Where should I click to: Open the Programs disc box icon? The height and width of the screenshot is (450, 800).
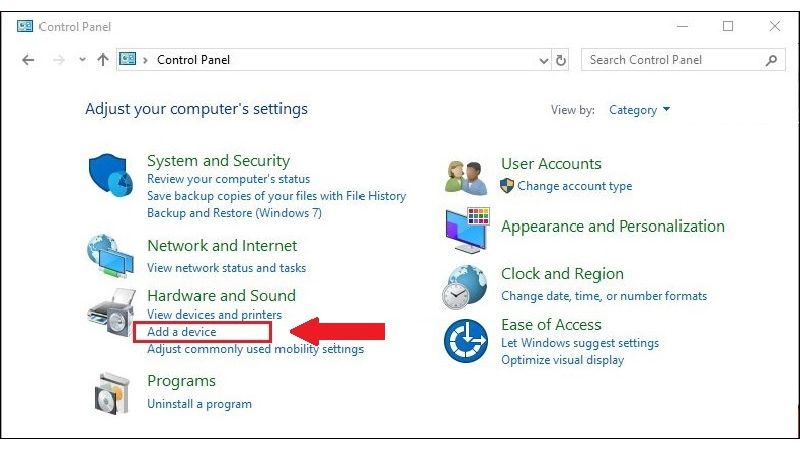[x=111, y=393]
